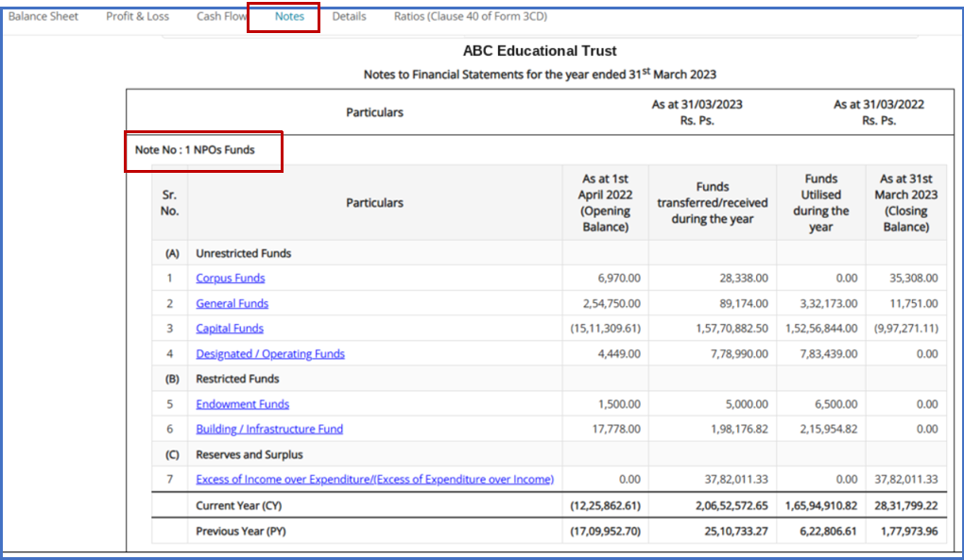Image resolution: width=964 pixels, height=560 pixels.
Task: Follow the Designated / Operating Funds link
Action: [x=270, y=354]
